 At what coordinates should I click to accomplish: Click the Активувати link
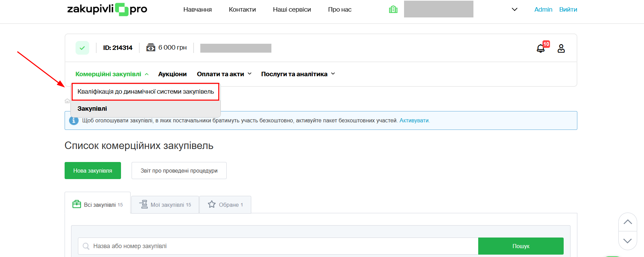414,121
